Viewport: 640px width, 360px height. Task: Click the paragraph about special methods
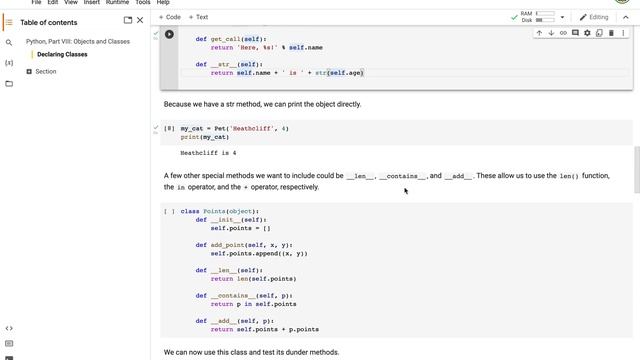coord(387,181)
